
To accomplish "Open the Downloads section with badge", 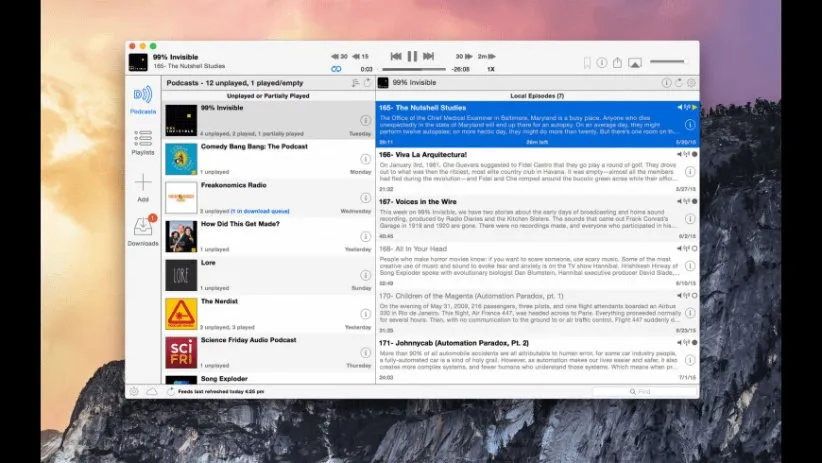I will tap(143, 228).
